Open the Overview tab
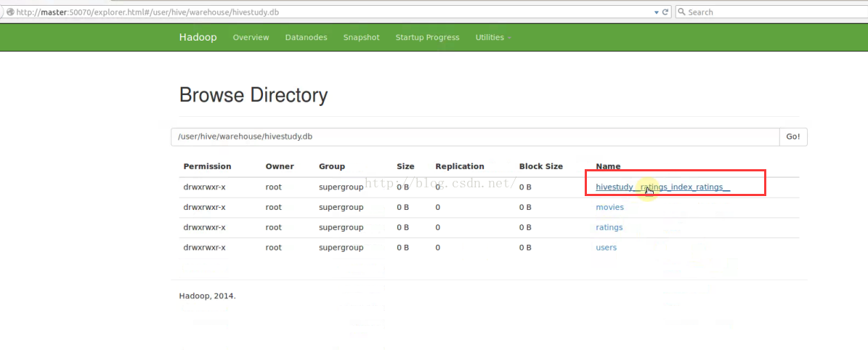 pyautogui.click(x=251, y=37)
